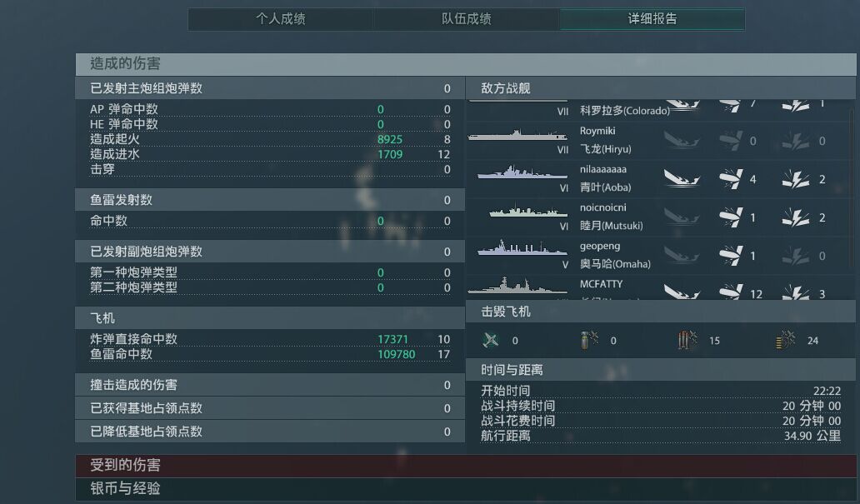Click ship name 睦月(Mutsuki)
This screenshot has width=860, height=504.
611,226
